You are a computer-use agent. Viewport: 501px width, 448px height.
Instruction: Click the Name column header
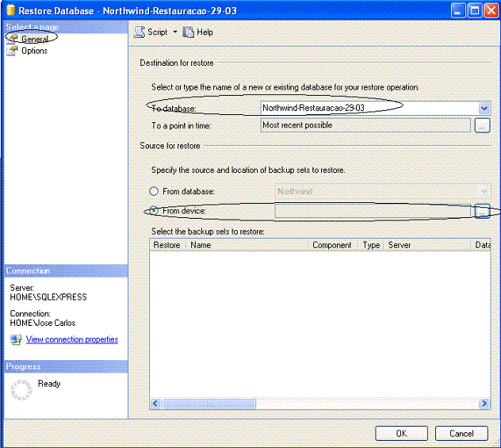coord(246,245)
